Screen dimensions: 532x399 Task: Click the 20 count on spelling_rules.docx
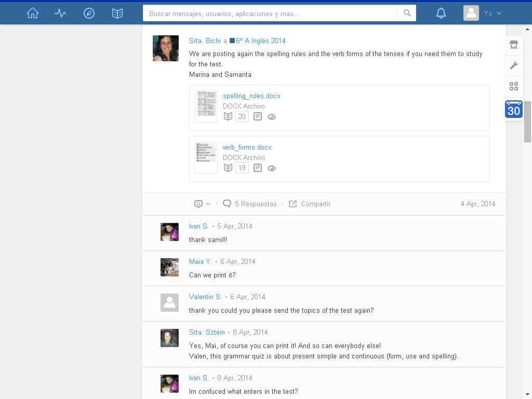[x=242, y=116]
